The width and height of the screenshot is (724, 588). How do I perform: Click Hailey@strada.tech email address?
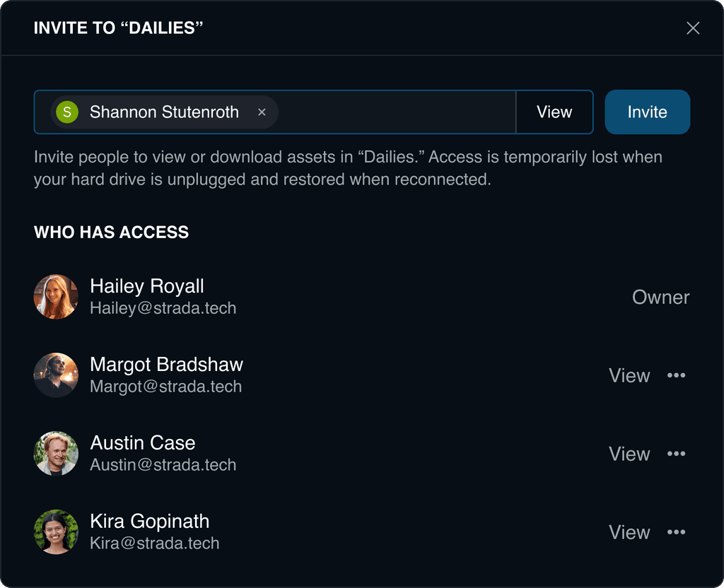[x=163, y=308]
